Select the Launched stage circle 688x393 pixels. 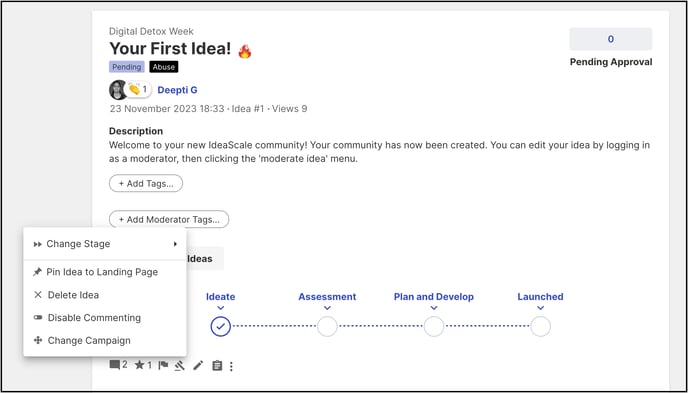point(540,326)
